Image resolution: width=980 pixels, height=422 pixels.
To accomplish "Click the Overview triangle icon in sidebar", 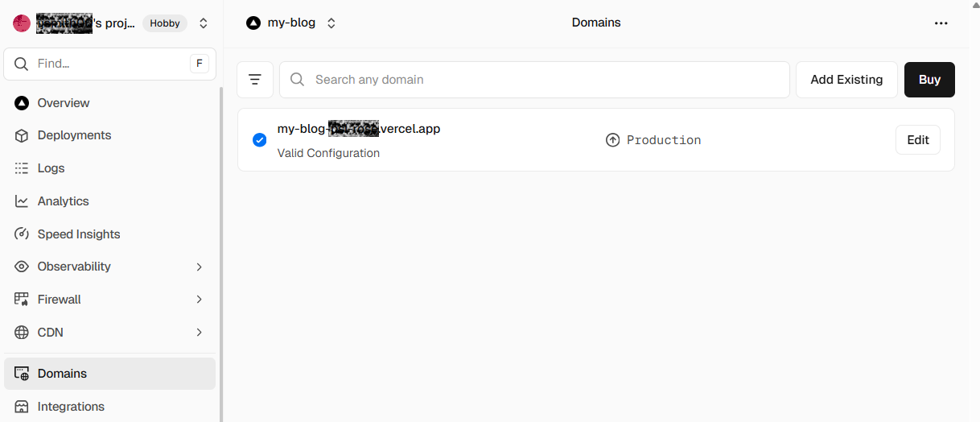I will [x=22, y=103].
